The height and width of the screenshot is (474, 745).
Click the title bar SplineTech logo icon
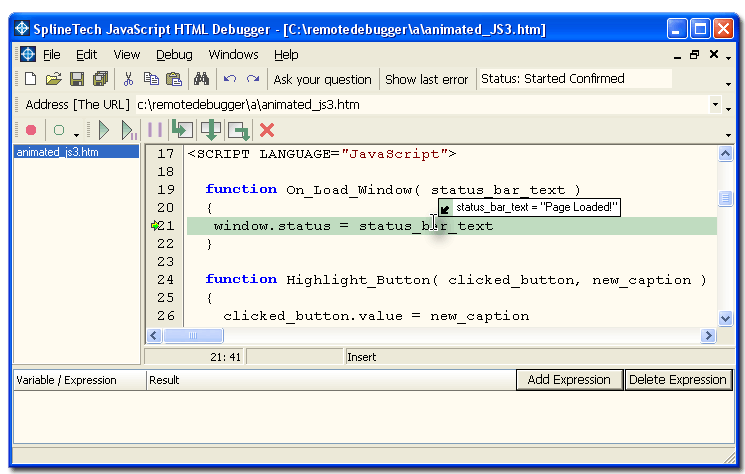(x=21, y=28)
